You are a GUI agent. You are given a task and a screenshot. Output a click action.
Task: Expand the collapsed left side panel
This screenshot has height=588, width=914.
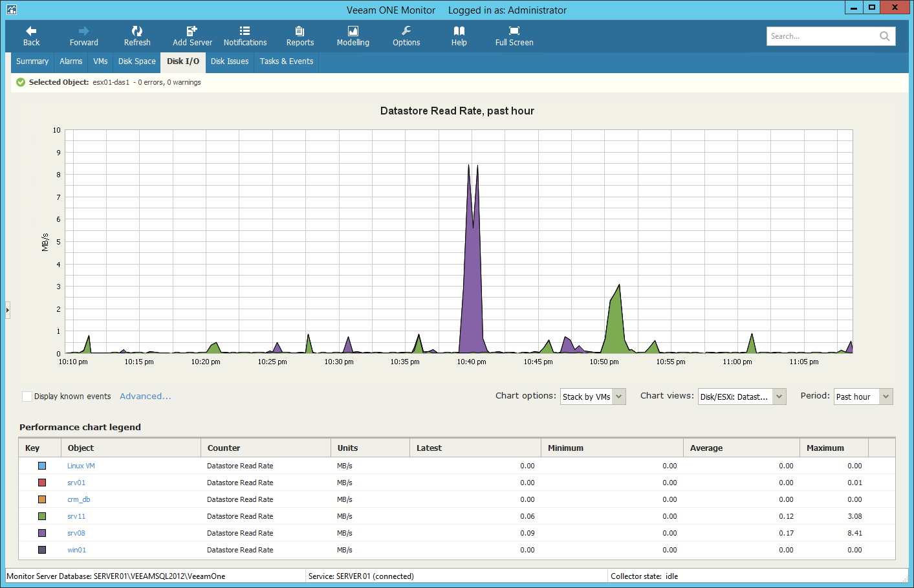tap(8, 310)
